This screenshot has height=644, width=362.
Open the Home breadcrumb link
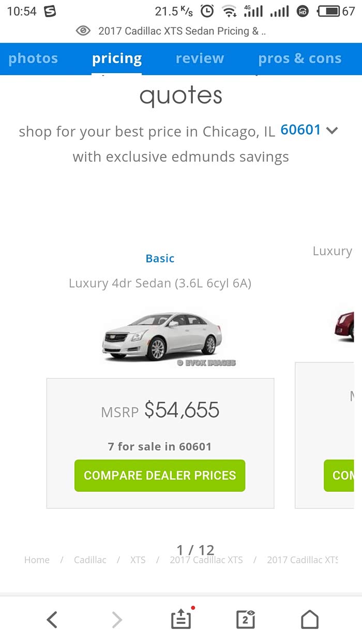[37, 560]
